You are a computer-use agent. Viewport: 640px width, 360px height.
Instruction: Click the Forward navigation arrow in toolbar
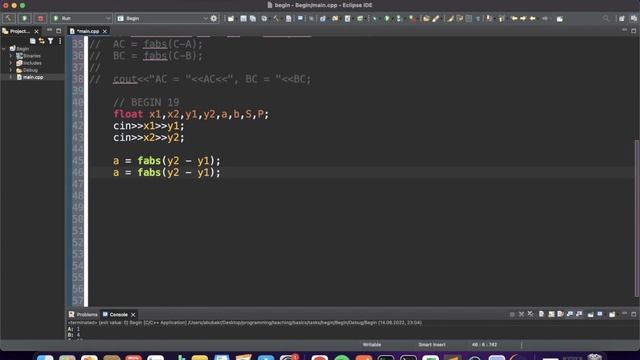tap(544, 18)
